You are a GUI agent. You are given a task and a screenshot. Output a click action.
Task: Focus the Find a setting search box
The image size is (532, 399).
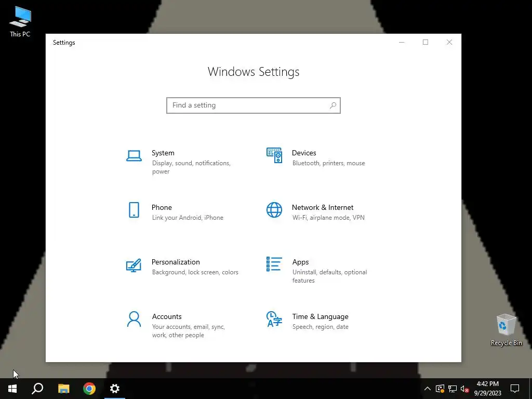254,105
